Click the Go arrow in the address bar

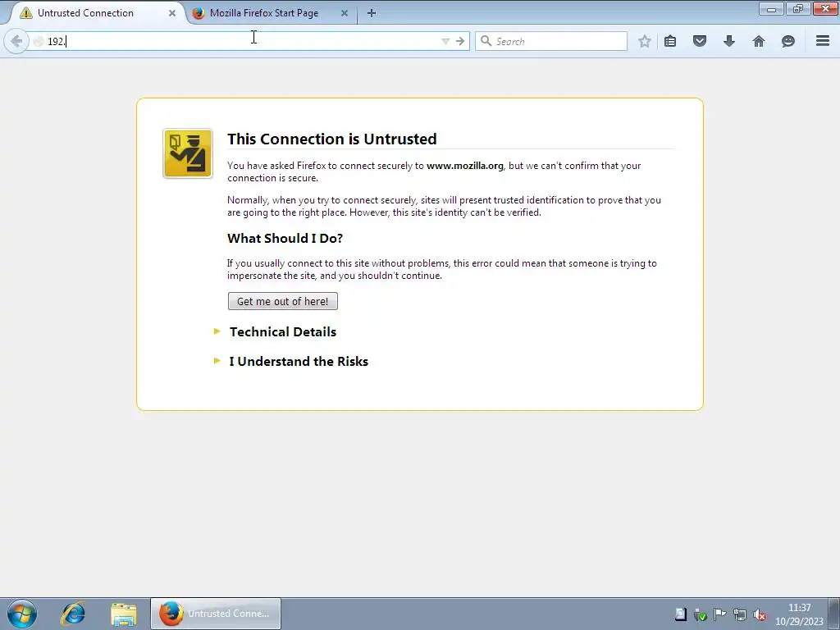(x=460, y=41)
